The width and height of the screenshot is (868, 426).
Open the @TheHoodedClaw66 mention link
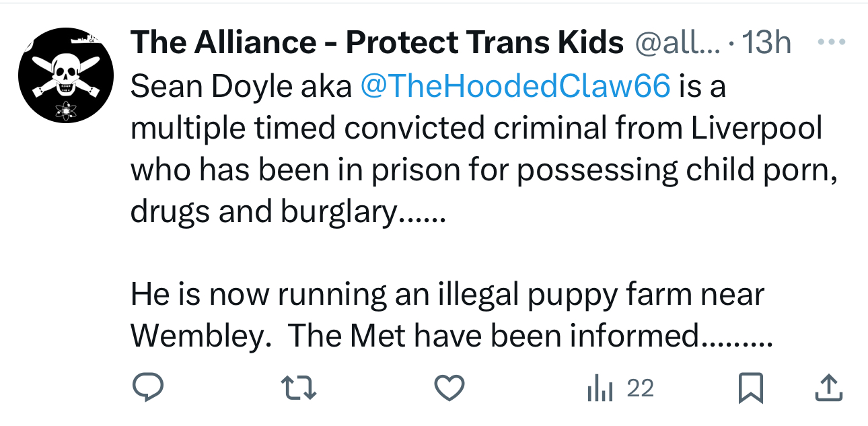pos(515,85)
